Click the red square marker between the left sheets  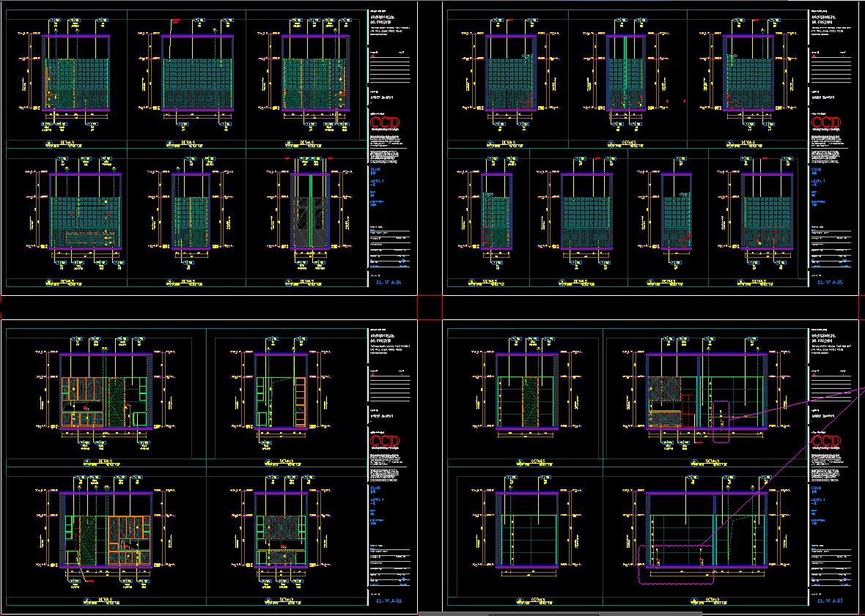tap(430, 308)
